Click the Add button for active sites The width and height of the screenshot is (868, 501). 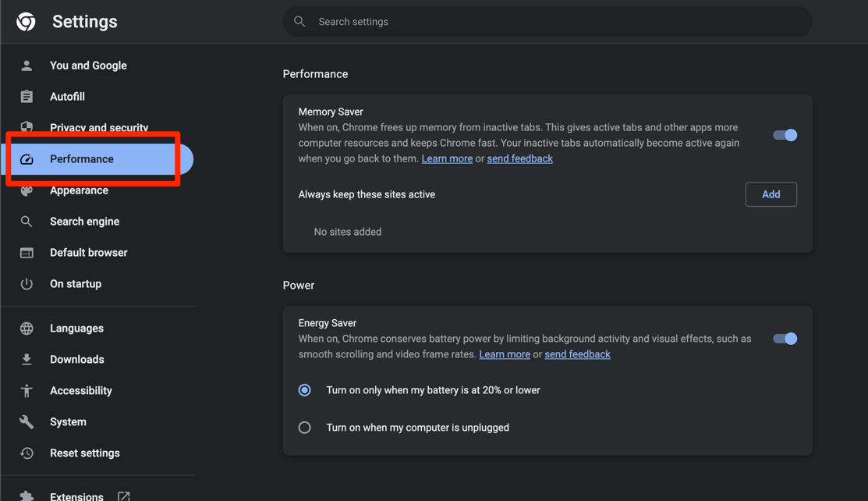coord(771,194)
